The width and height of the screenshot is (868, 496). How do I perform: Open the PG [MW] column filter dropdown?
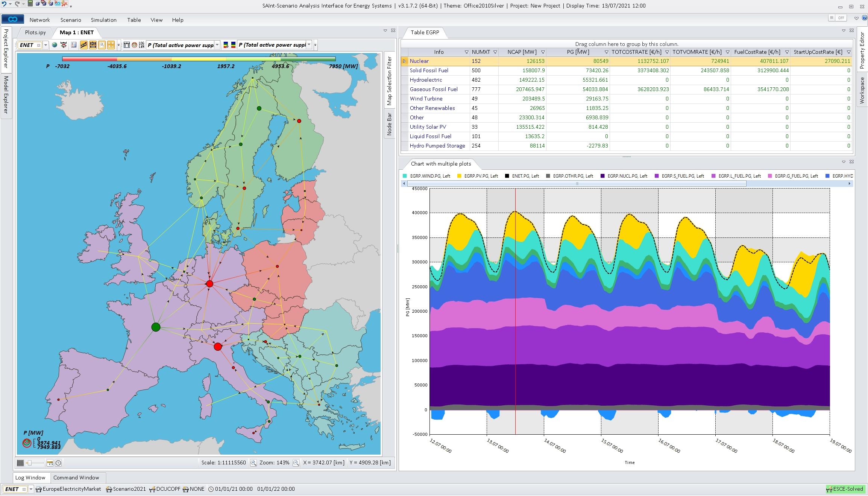606,52
